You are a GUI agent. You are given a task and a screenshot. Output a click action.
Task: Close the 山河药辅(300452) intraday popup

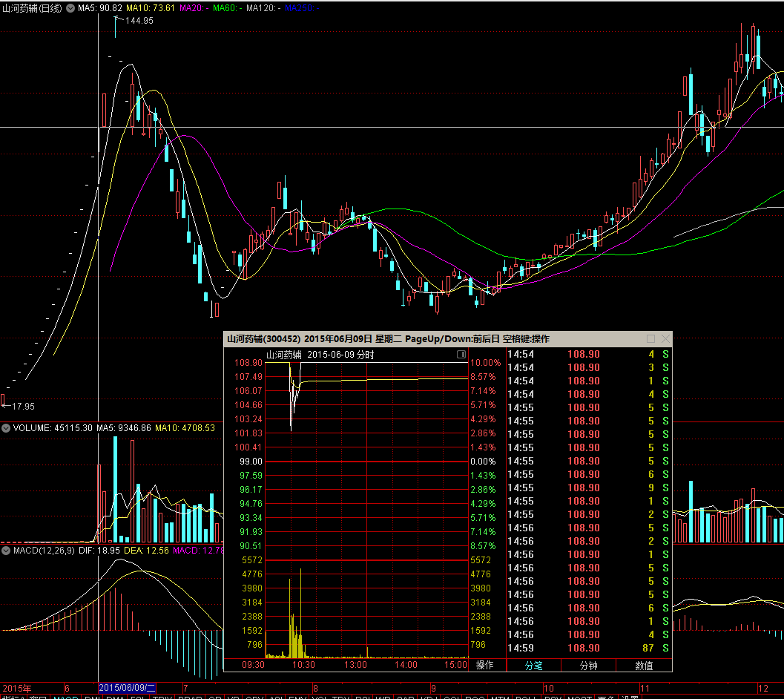(x=665, y=338)
